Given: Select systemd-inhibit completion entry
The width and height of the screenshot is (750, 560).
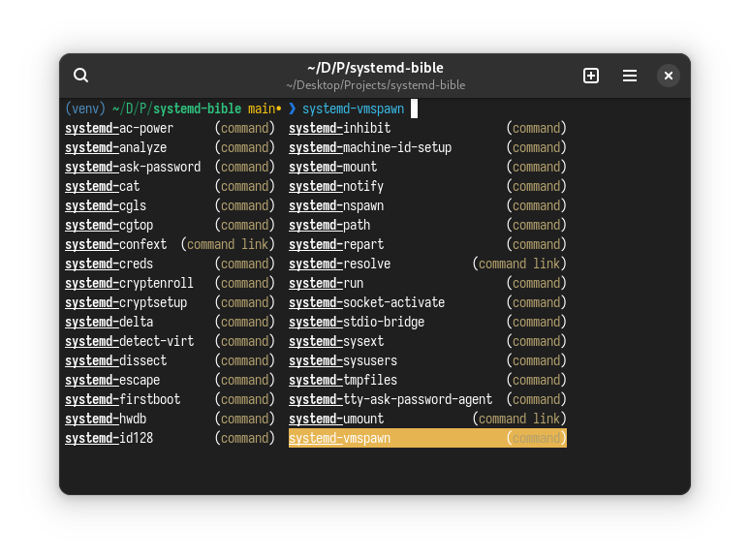Looking at the screenshot, I should pos(340,128).
